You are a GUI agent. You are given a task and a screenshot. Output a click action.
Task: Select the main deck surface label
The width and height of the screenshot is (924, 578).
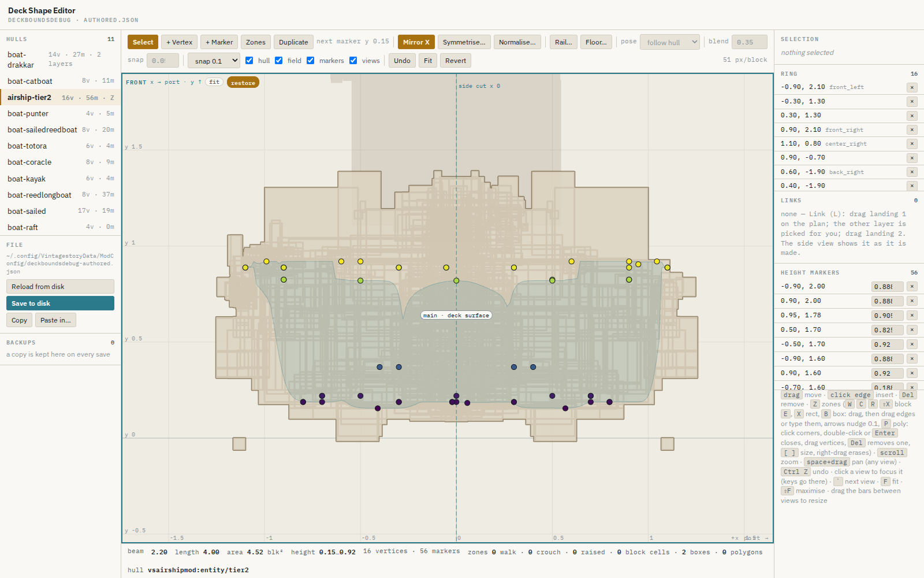click(456, 315)
